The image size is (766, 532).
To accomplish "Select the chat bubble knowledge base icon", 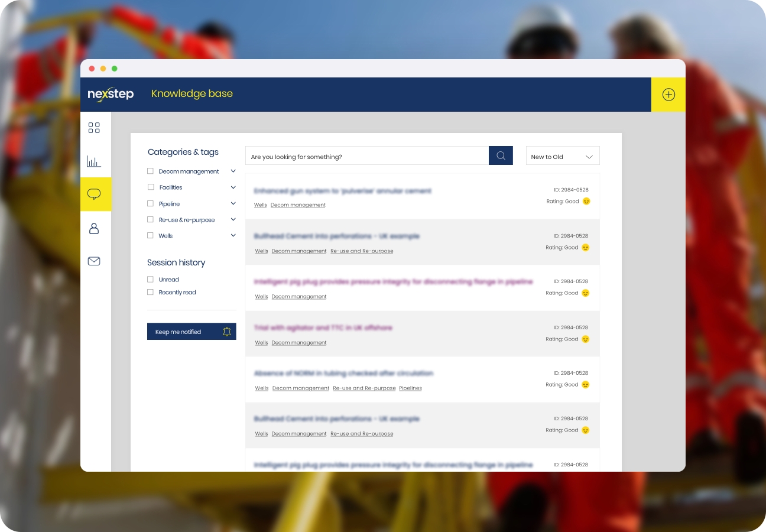I will click(x=94, y=194).
